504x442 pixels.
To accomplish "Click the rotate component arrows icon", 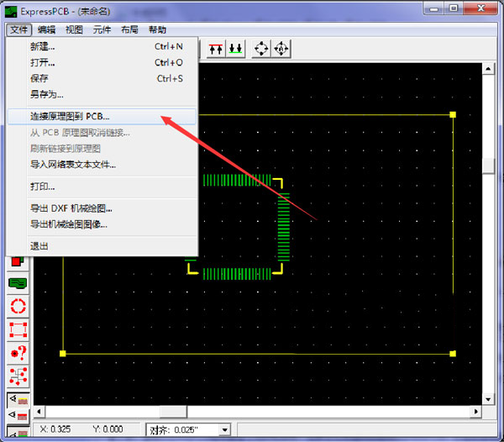I will coord(261,49).
